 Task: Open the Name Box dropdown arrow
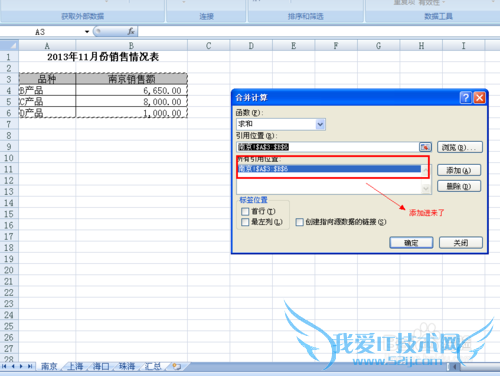pos(87,32)
